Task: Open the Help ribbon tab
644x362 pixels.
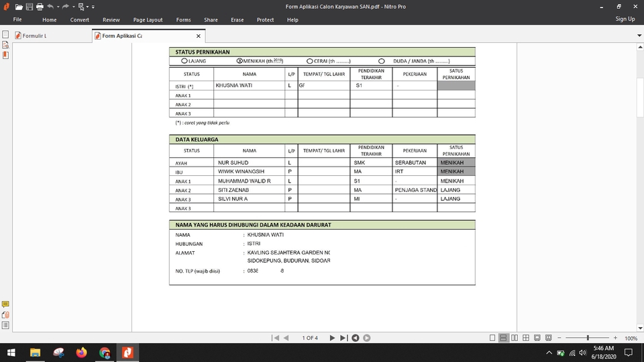Action: pyautogui.click(x=292, y=19)
